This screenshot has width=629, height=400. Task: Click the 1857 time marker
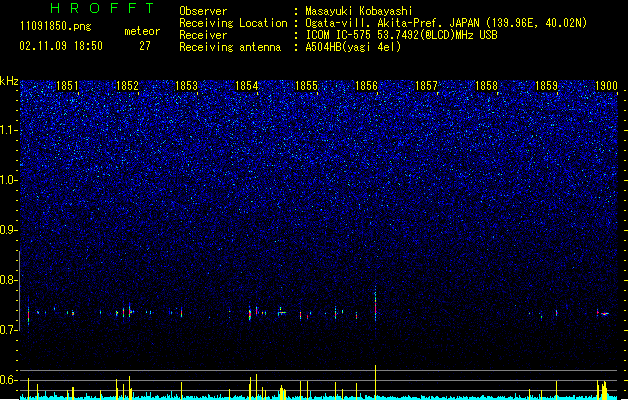[x=426, y=85]
